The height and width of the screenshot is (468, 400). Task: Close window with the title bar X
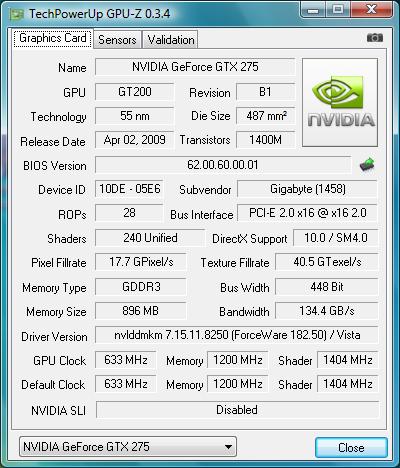point(371,10)
